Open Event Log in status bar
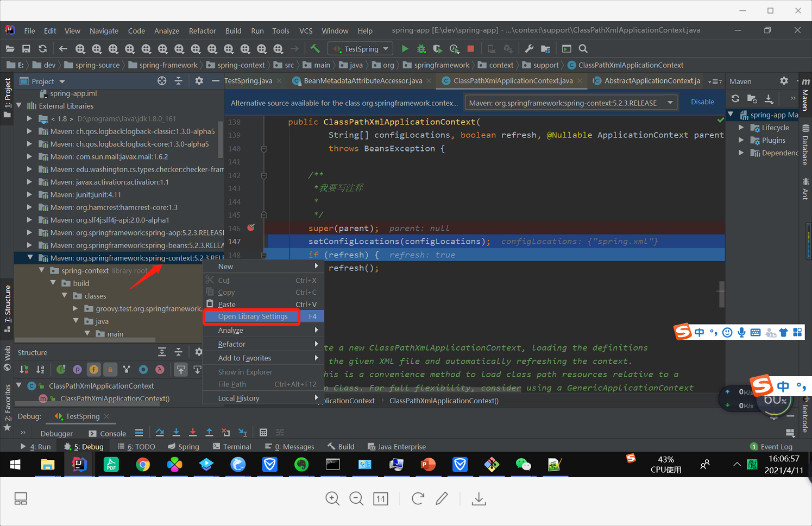The width and height of the screenshot is (812, 526). click(x=771, y=447)
